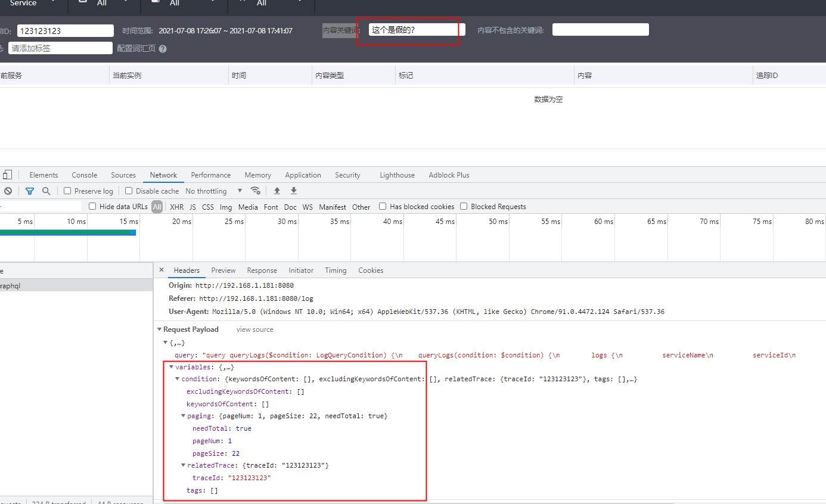The height and width of the screenshot is (504, 826).
Task: Open the Security tab
Action: click(x=347, y=175)
